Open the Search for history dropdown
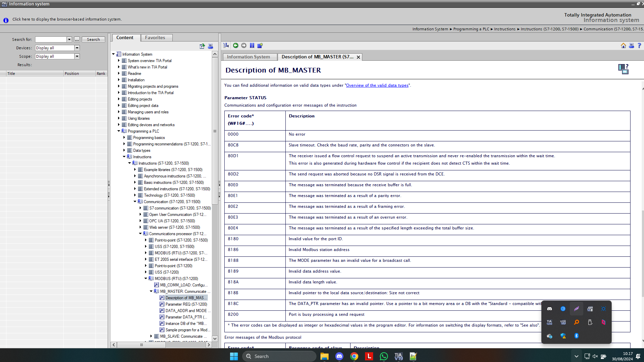 [x=69, y=39]
